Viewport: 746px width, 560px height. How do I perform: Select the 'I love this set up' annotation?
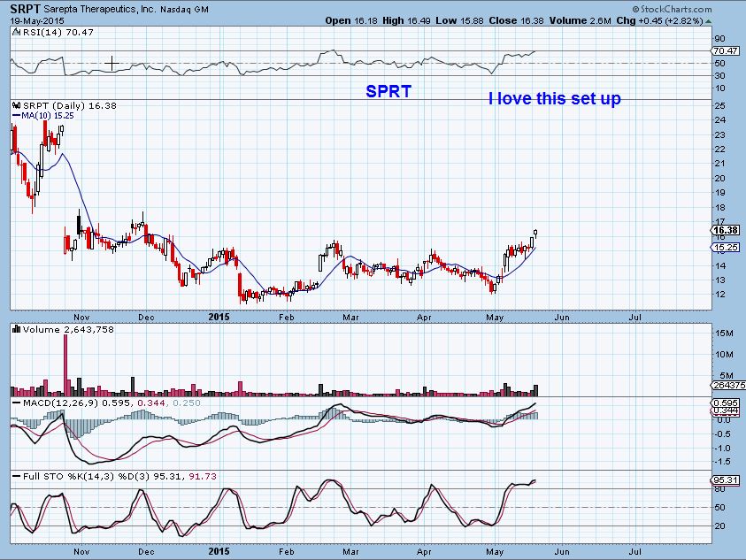click(555, 98)
